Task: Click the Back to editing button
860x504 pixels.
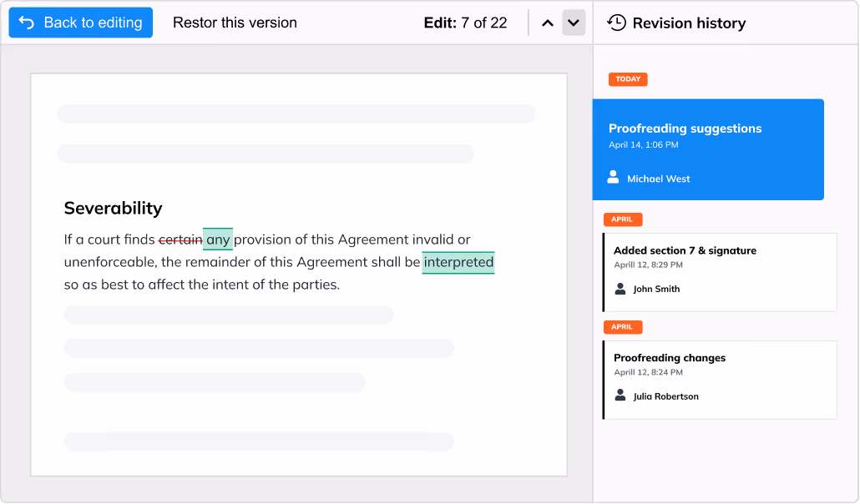Action: click(x=81, y=23)
